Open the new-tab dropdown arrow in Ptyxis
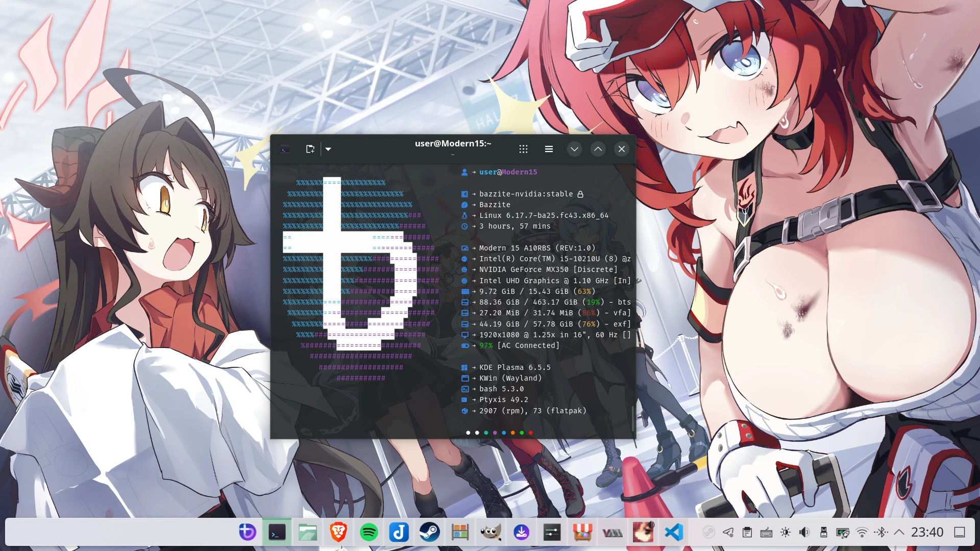The height and width of the screenshot is (551, 980). 328,149
